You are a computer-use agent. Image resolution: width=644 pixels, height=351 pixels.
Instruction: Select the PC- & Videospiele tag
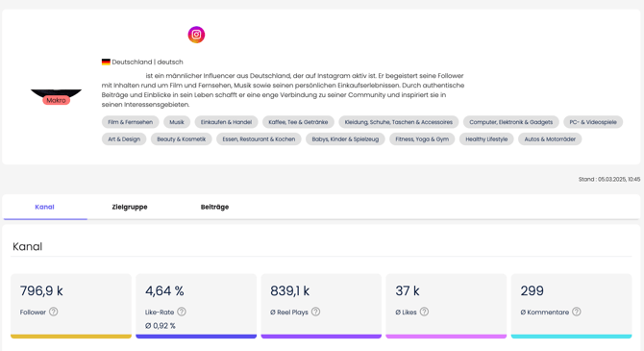click(593, 122)
